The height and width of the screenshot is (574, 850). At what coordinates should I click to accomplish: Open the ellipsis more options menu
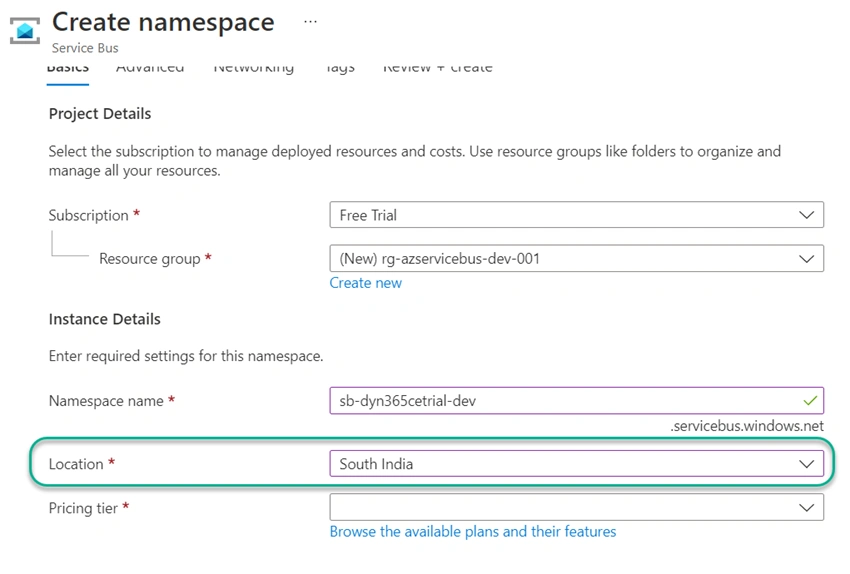[x=310, y=22]
